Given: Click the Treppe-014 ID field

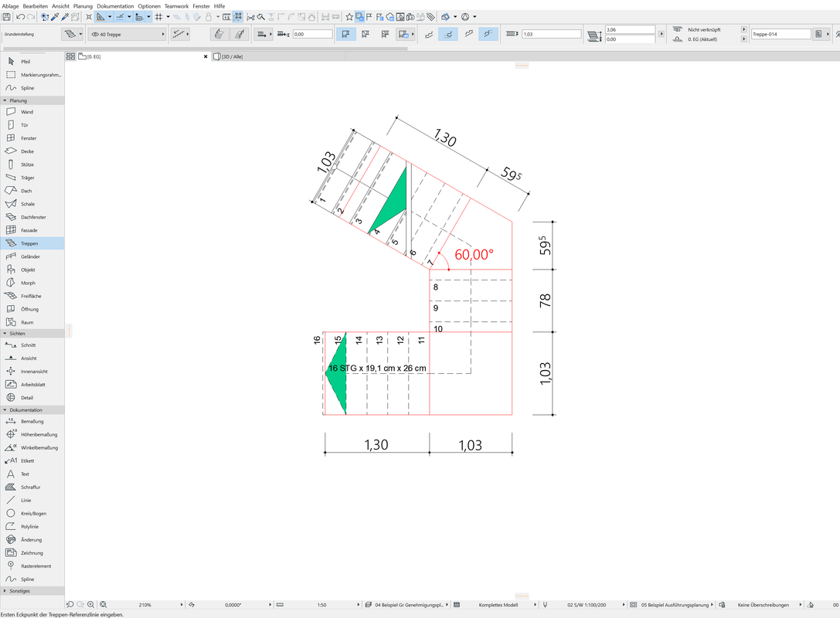Looking at the screenshot, I should click(x=780, y=34).
